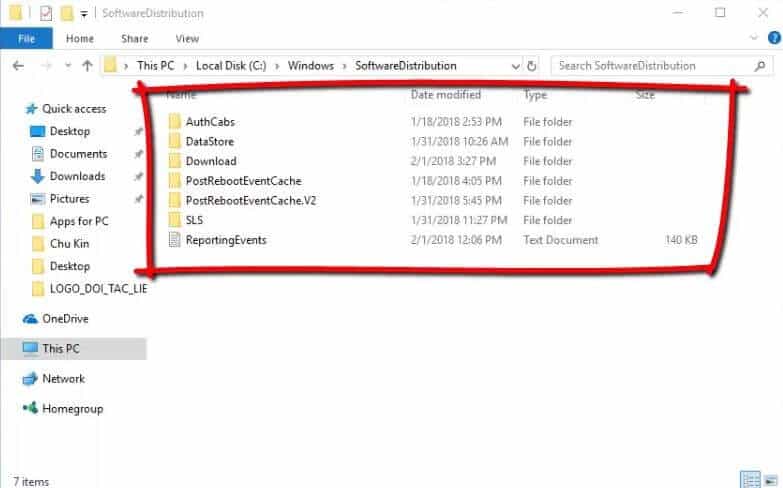Select the AuthCabs folder

point(210,121)
